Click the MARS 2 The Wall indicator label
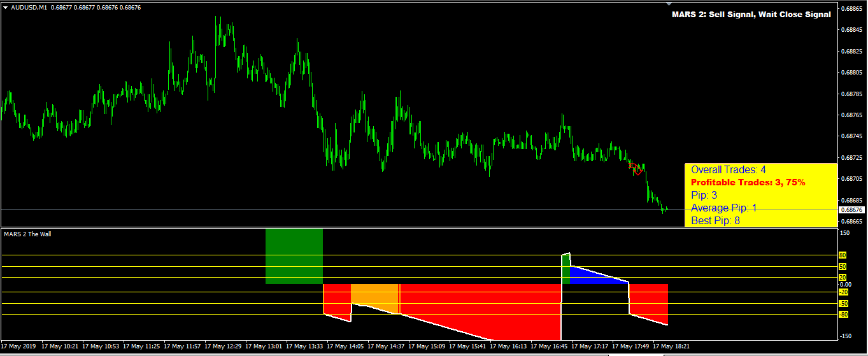 tap(27, 234)
